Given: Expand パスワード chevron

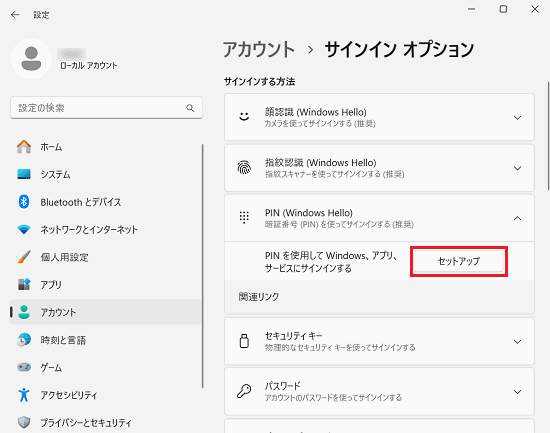Looking at the screenshot, I should [517, 392].
